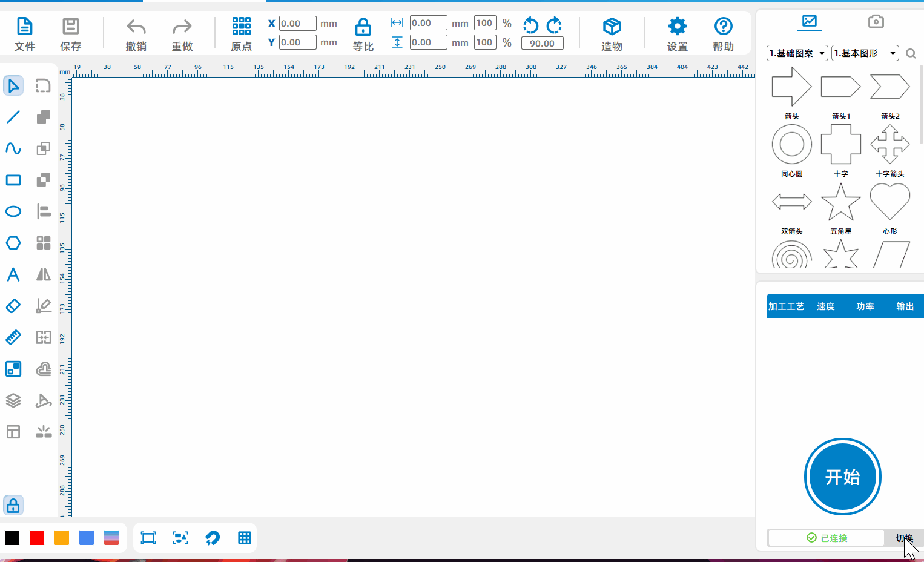Toggle the 等比 aspect ratio lock

(363, 34)
